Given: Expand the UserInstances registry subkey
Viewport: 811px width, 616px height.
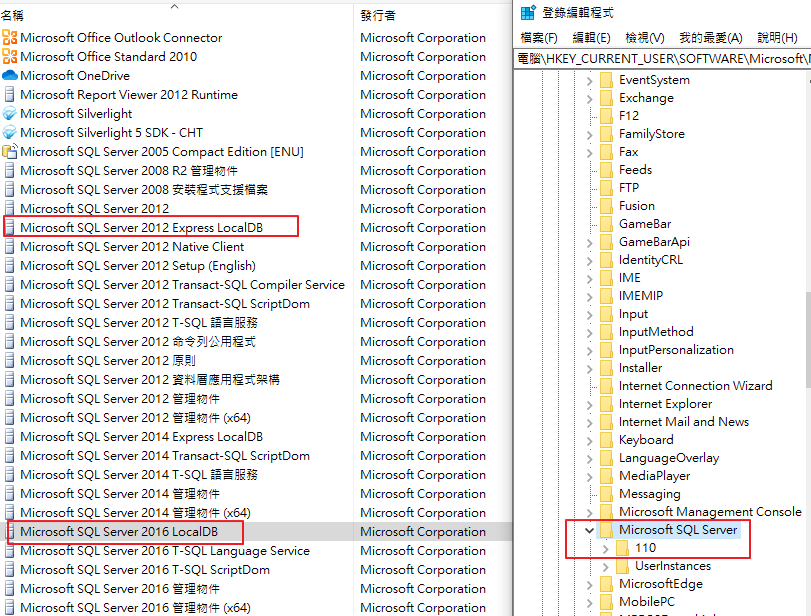Looking at the screenshot, I should click(606, 566).
